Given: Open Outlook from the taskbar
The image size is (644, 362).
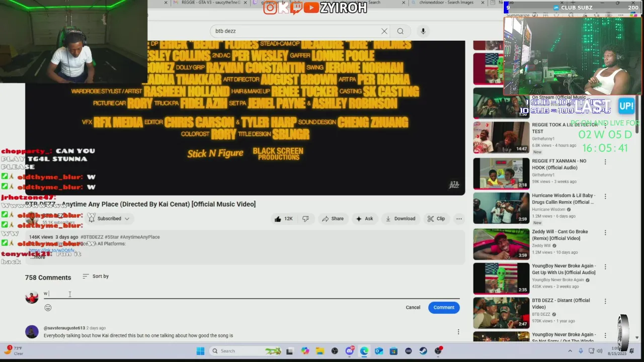Looking at the screenshot, I should [x=379, y=351].
